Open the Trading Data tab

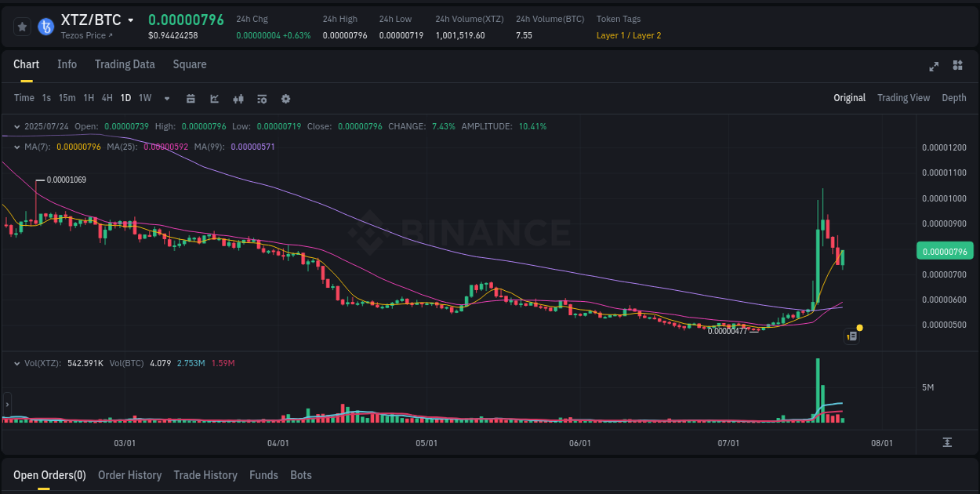[x=125, y=64]
